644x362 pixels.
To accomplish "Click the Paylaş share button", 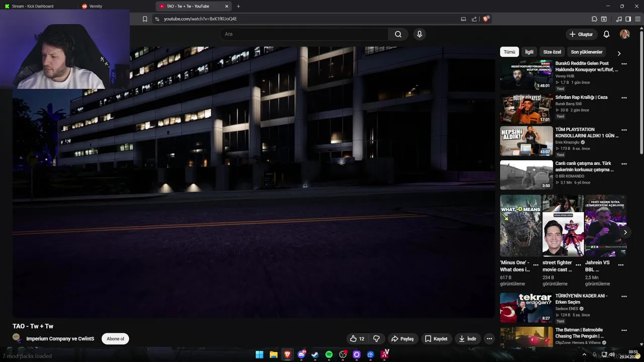I will pos(403,339).
